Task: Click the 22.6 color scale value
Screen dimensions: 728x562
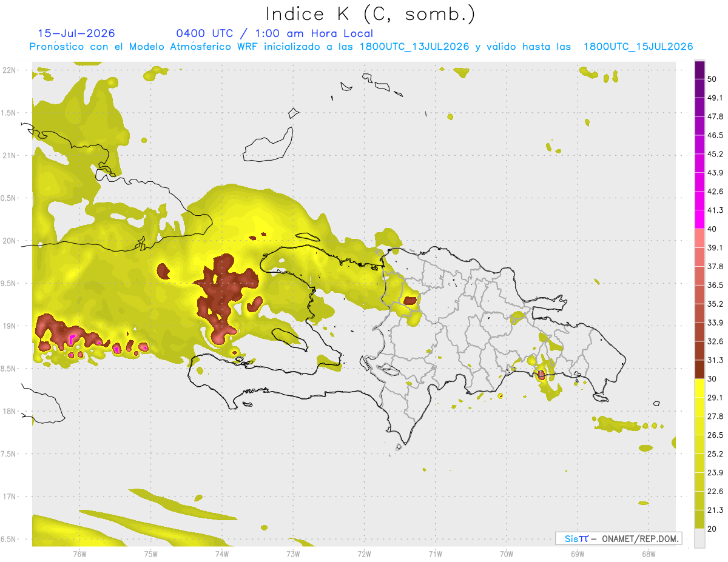Action: click(715, 492)
